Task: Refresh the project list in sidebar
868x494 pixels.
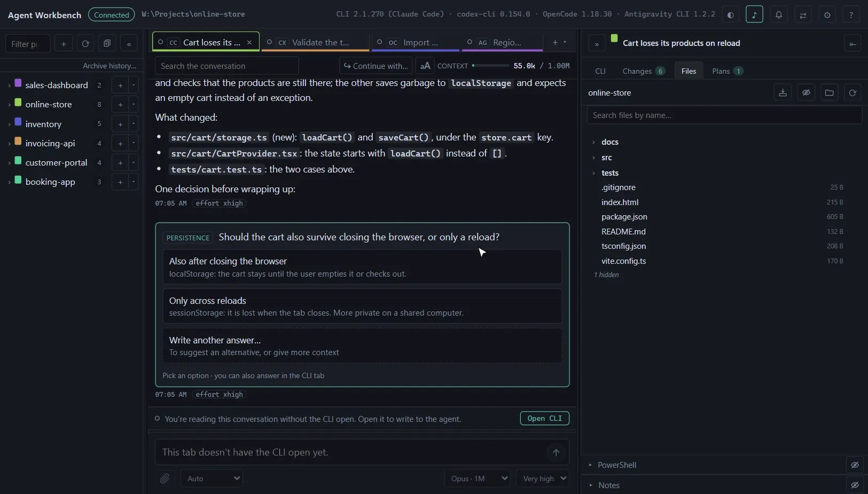Action: tap(85, 44)
